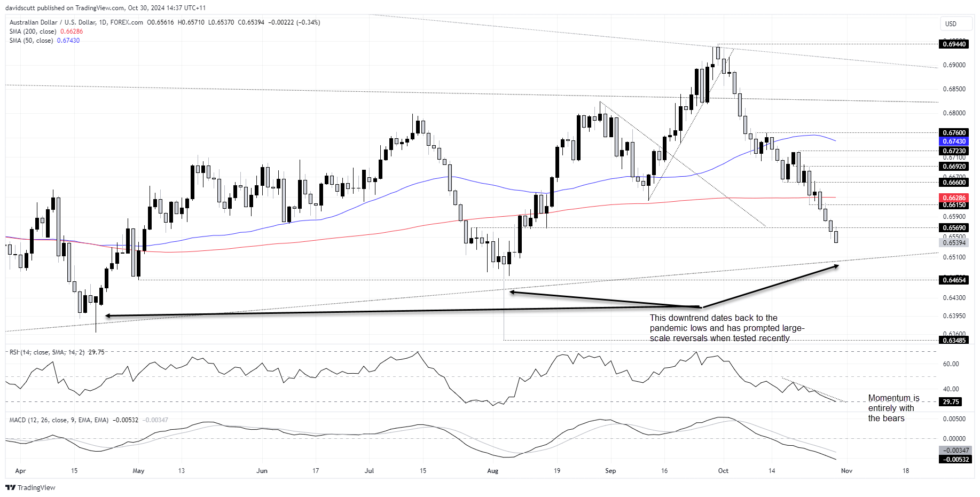The height and width of the screenshot is (497, 980).
Task: Click the 0.67600 price level label
Action: click(954, 133)
